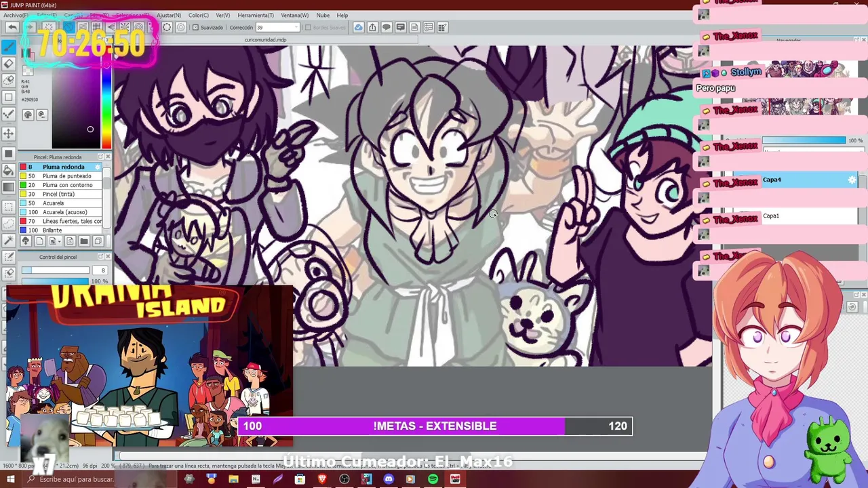Open the Help menu
The height and width of the screenshot is (488, 868).
pos(342,15)
